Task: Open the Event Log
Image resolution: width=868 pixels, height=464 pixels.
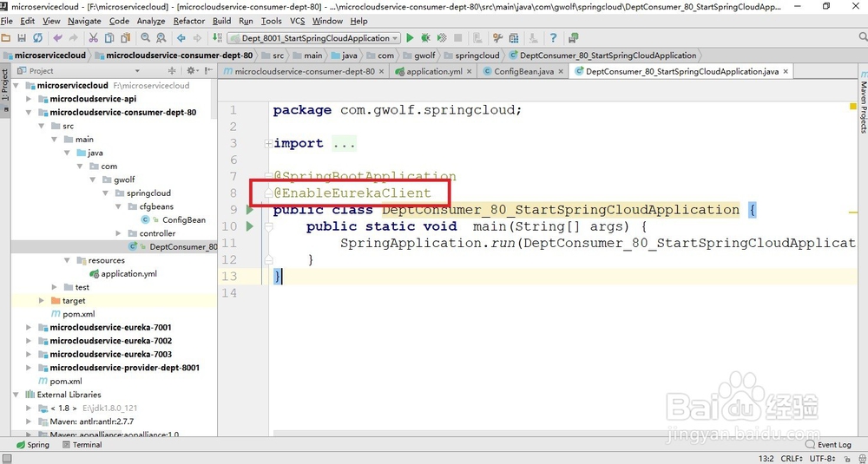Action: [828, 445]
